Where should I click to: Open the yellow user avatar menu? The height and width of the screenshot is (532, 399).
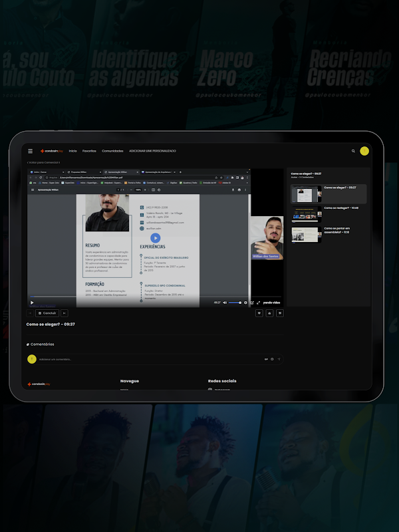[x=364, y=151]
